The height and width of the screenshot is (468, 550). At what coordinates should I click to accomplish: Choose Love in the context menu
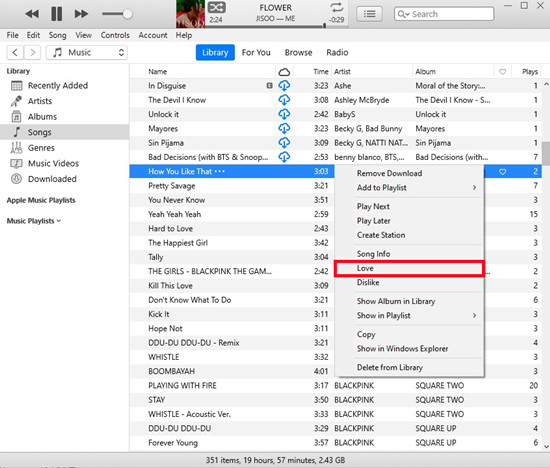(x=409, y=268)
